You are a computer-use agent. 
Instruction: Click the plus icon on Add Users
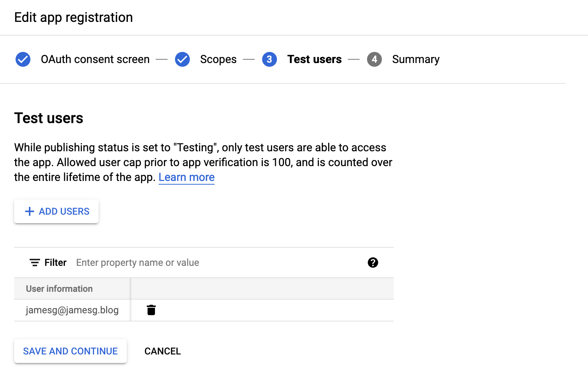point(30,211)
